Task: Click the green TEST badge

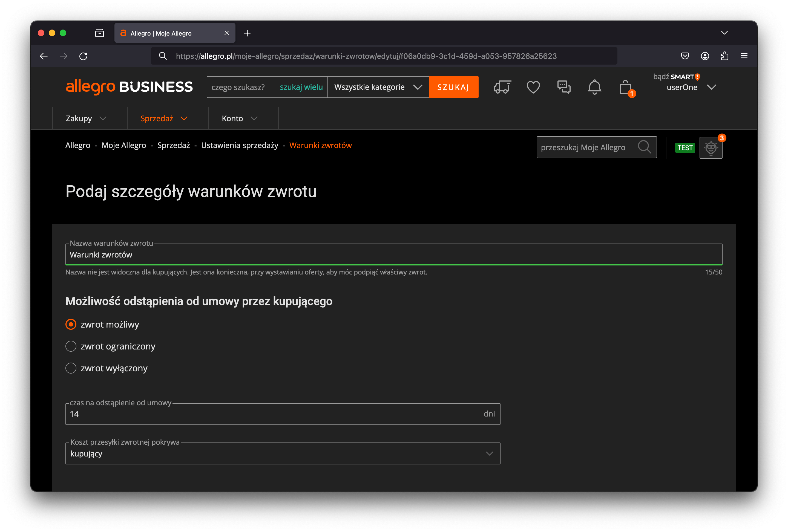Action: [685, 148]
